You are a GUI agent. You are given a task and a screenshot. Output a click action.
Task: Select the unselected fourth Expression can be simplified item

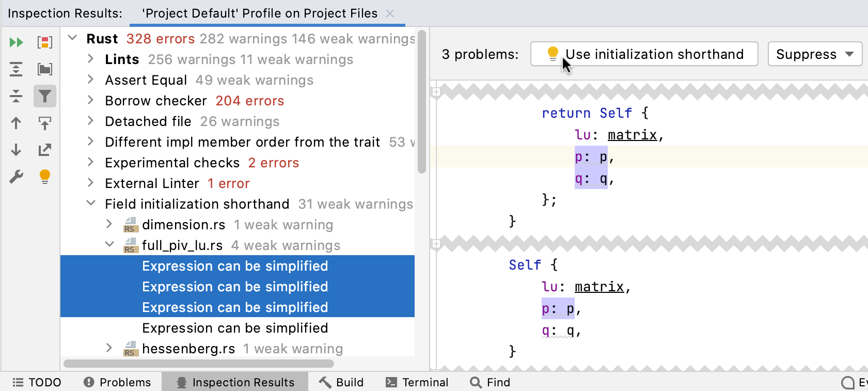(x=235, y=328)
